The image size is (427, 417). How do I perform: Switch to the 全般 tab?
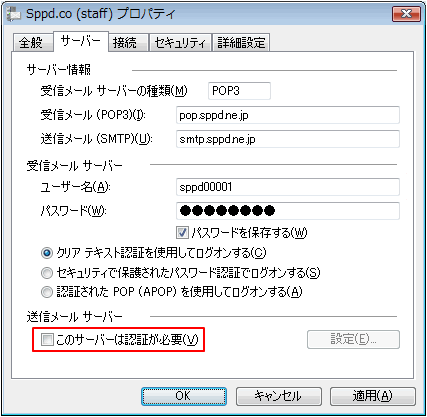[32, 43]
